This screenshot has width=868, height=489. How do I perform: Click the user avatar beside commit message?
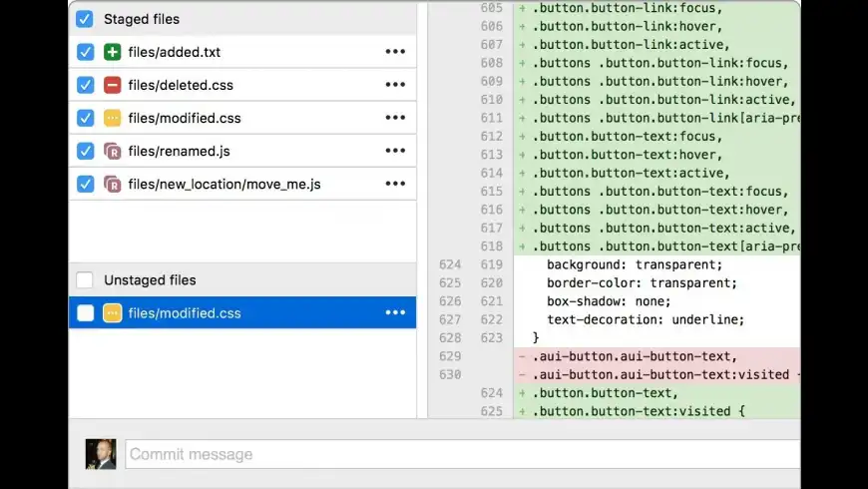click(x=101, y=454)
